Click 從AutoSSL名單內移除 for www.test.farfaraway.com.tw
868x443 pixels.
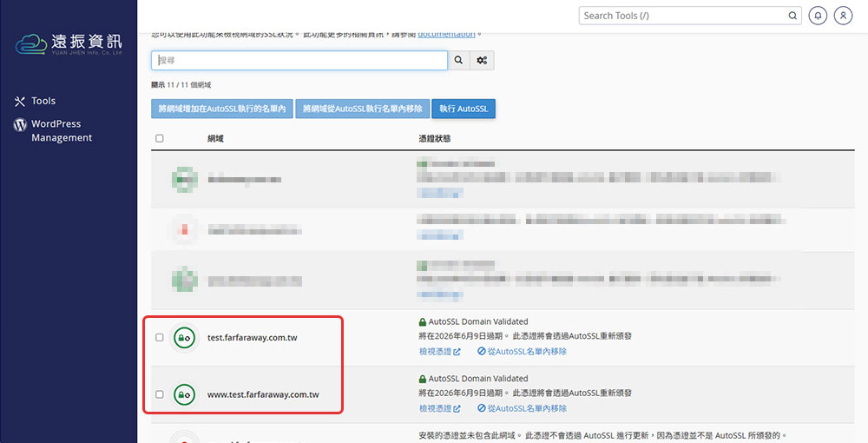pos(522,408)
